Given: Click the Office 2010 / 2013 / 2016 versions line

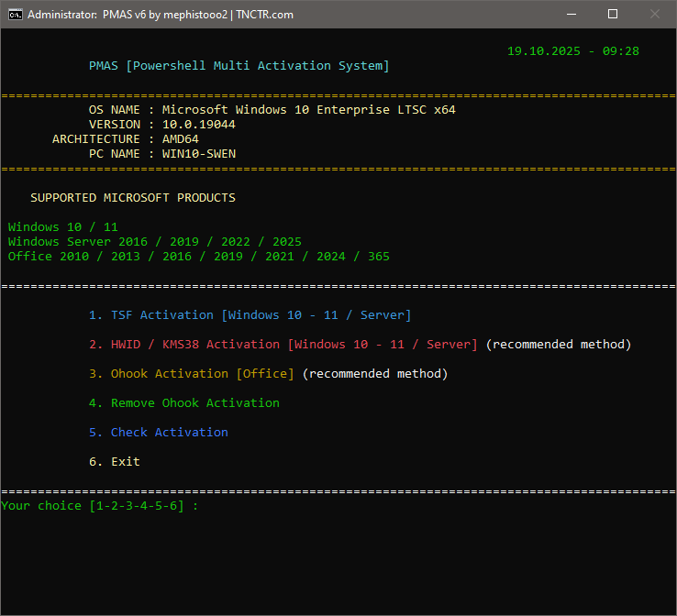Looking at the screenshot, I should point(198,256).
